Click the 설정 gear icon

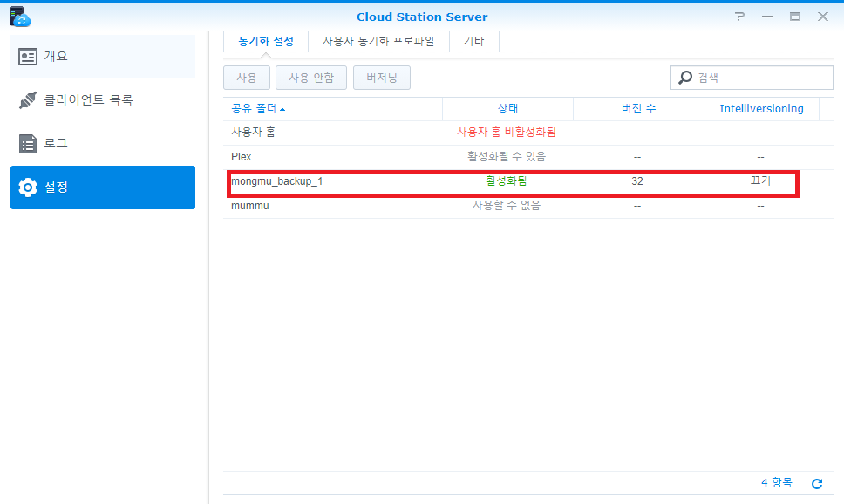click(27, 187)
